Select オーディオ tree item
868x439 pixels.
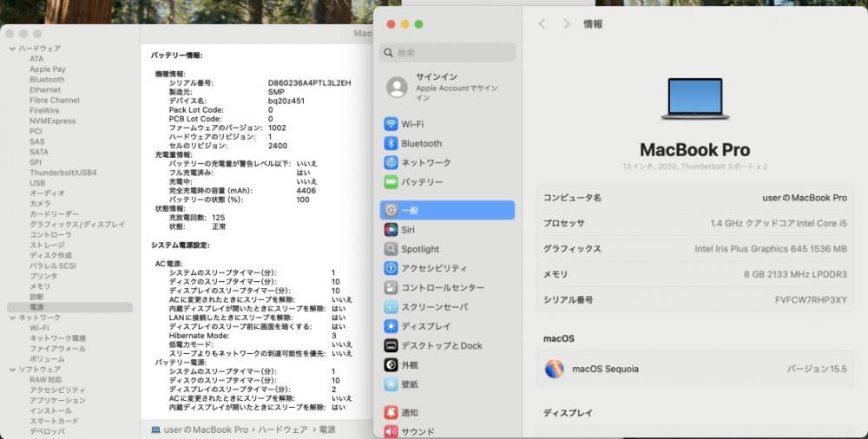point(47,193)
